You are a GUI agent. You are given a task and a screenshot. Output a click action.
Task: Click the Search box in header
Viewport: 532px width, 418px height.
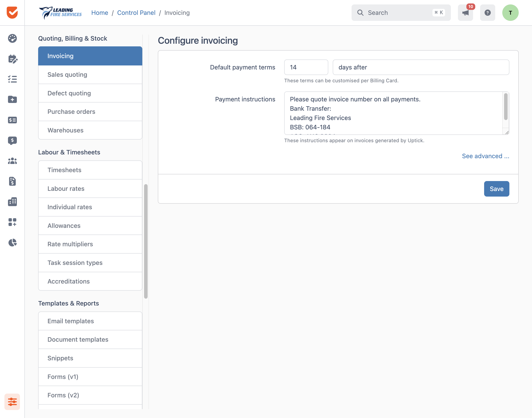(401, 12)
